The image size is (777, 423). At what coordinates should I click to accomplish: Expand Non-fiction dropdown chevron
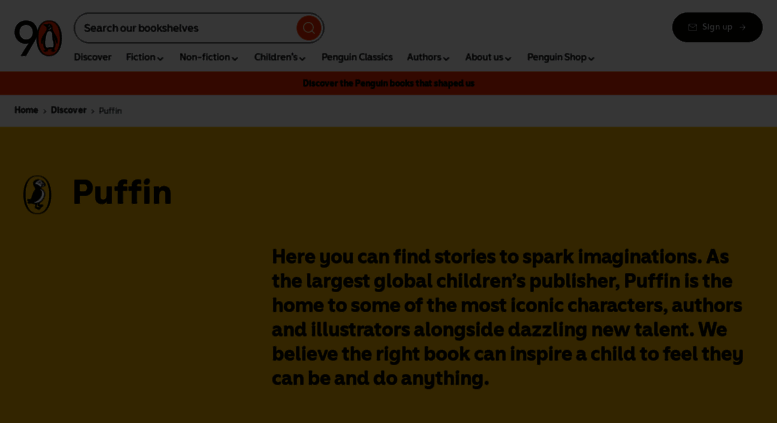[x=235, y=58]
